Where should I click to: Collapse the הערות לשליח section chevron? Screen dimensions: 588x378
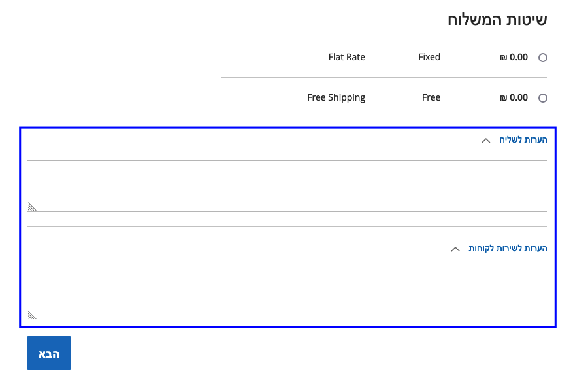point(485,141)
